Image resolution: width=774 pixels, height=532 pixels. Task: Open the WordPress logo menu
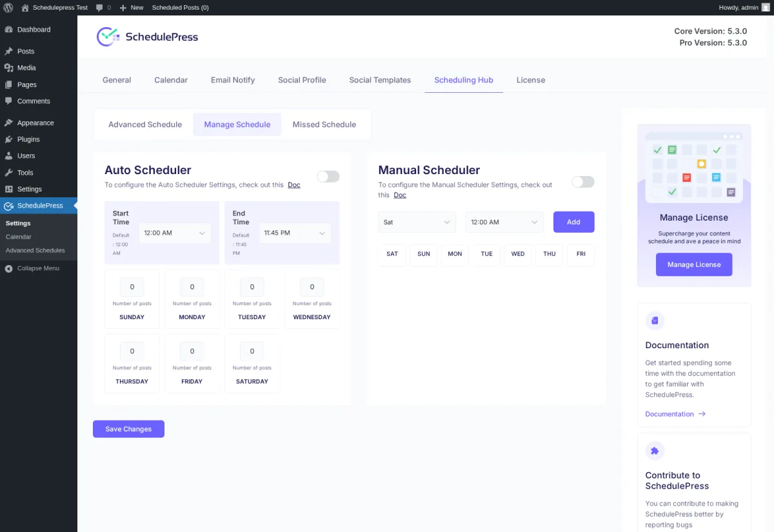point(8,8)
